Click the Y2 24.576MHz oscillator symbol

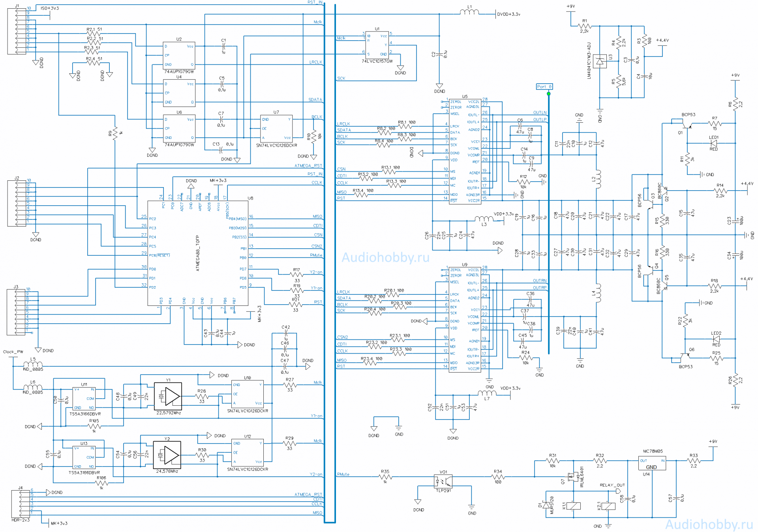pos(167,455)
